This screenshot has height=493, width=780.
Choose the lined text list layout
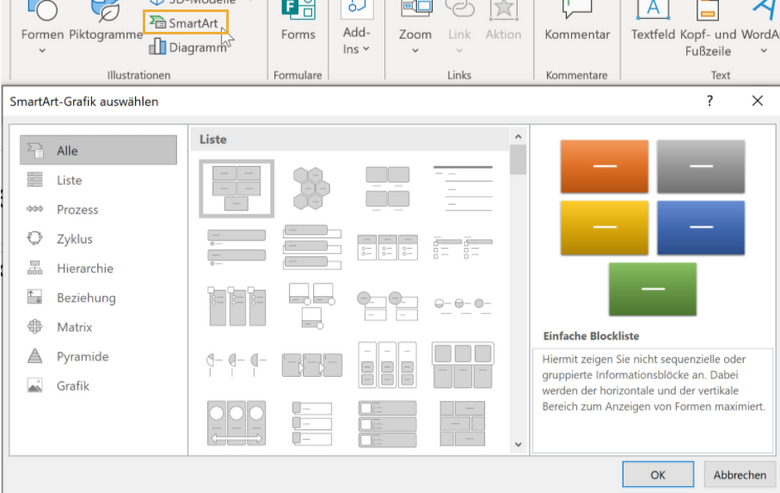[463, 189]
